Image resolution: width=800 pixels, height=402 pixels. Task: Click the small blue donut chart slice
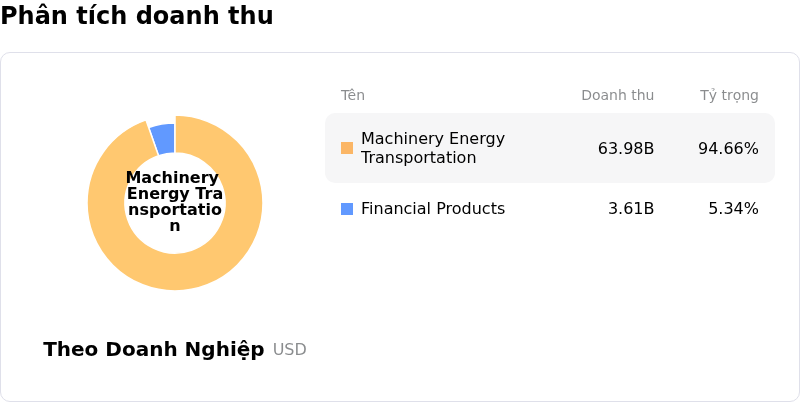coord(163,138)
